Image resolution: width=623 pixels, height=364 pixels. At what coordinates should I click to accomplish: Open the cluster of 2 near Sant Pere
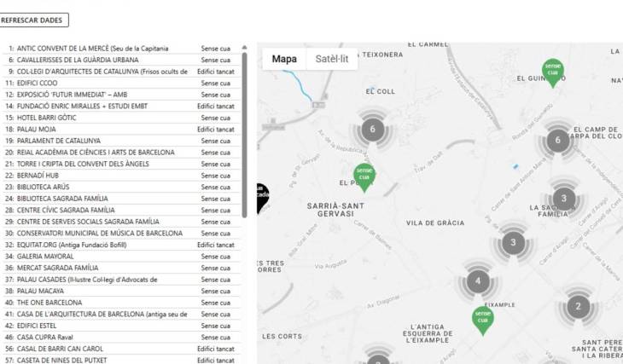[x=578, y=306]
